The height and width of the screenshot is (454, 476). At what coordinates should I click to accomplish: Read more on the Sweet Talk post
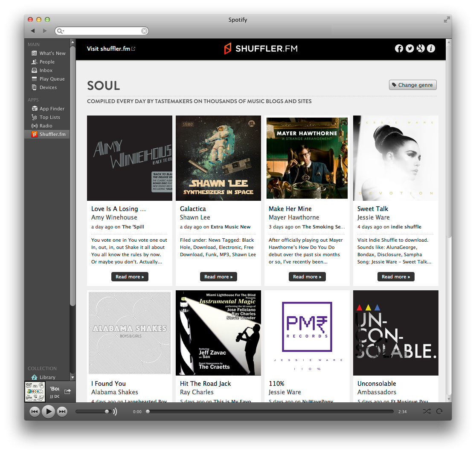(x=395, y=277)
